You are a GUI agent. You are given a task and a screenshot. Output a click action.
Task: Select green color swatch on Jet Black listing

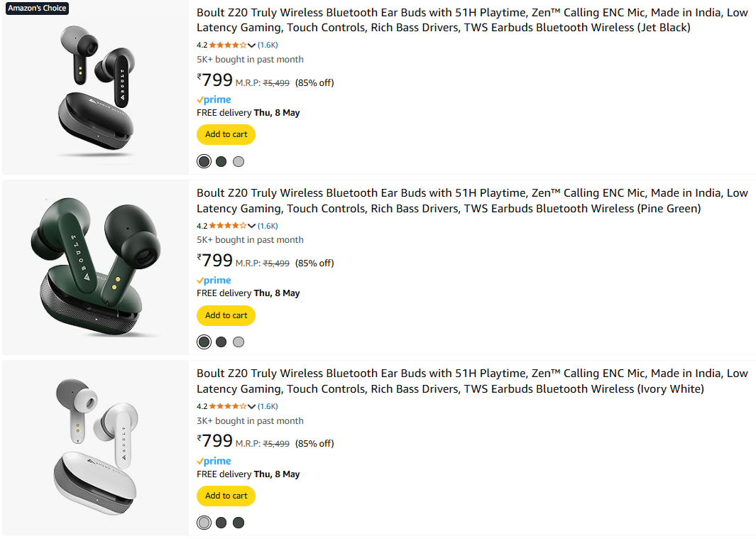(x=221, y=162)
